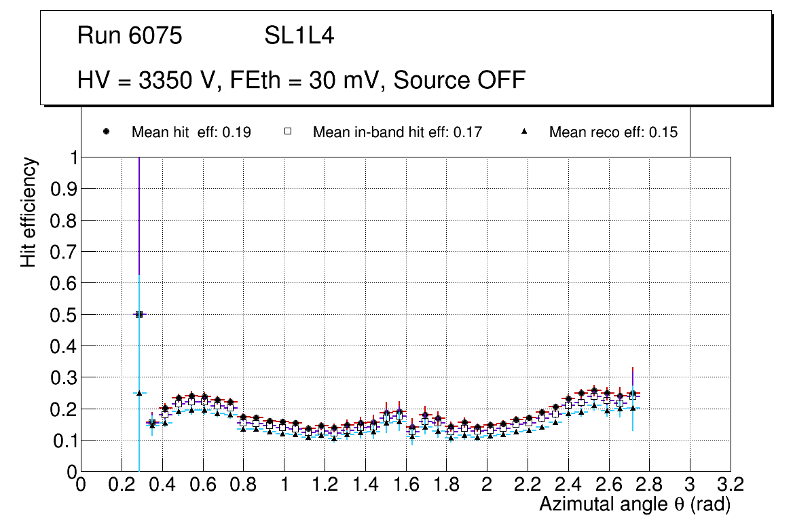Click the '3.2' x-axis tick label
This screenshot has width=812, height=524.
(x=730, y=485)
